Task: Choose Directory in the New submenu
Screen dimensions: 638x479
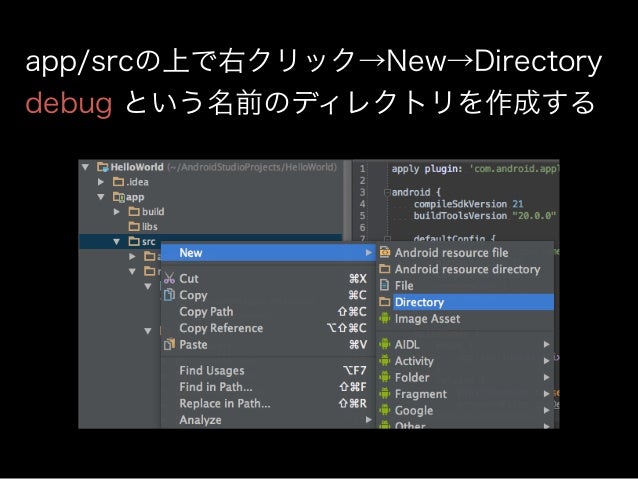Action: [466, 302]
